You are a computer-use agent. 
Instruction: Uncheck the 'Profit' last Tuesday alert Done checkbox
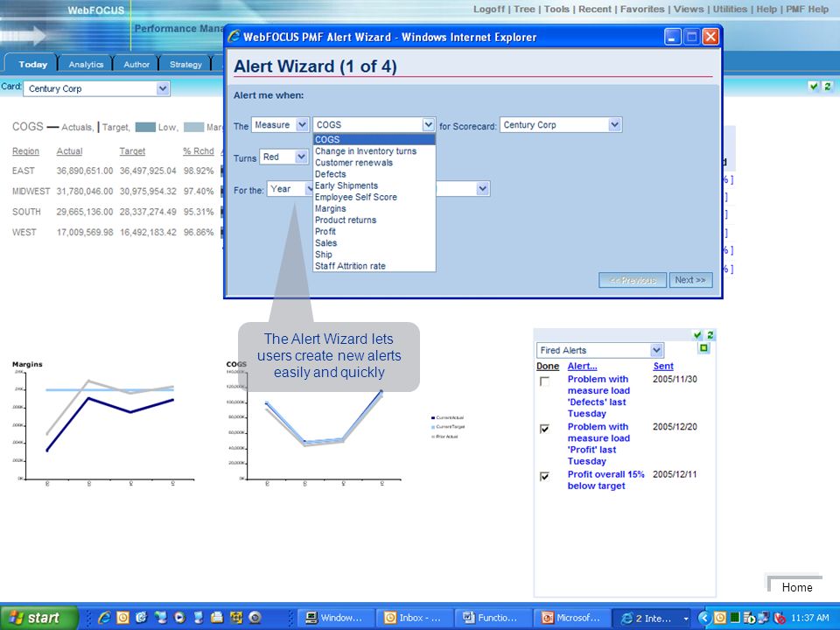[545, 429]
